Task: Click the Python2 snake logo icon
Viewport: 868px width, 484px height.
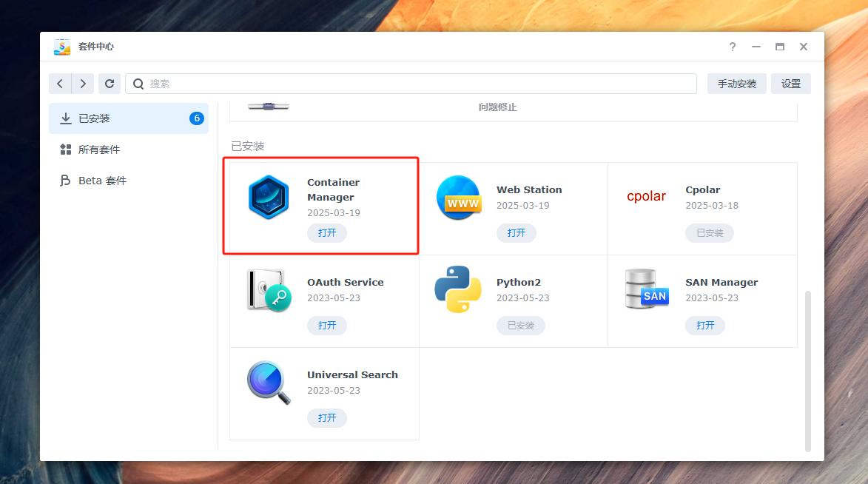Action: pyautogui.click(x=457, y=289)
